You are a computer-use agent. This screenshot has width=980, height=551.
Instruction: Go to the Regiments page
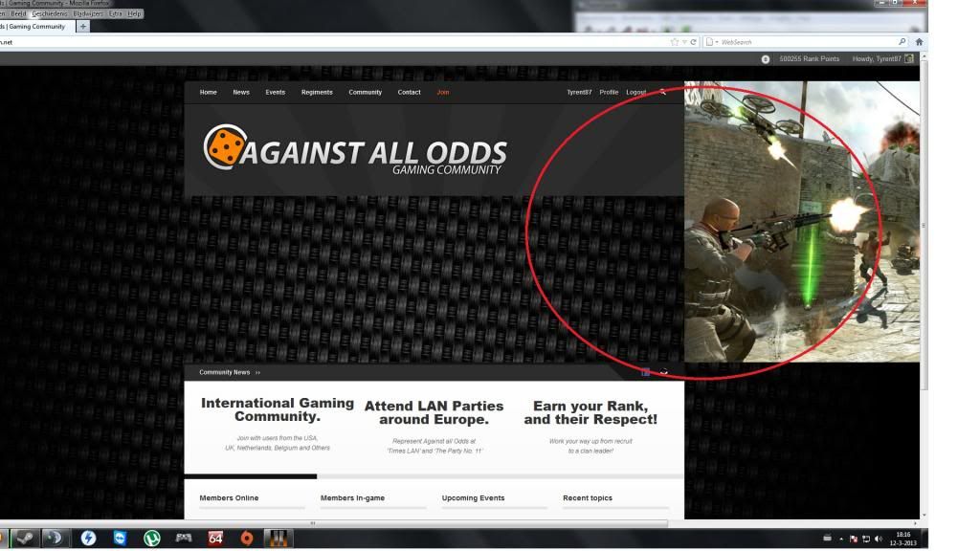317,92
